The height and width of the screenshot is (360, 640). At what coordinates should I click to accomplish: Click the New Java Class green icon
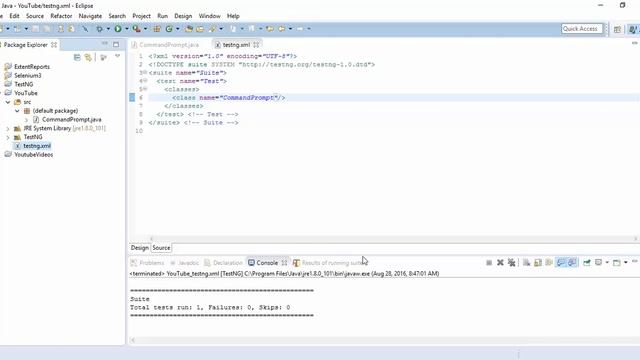coord(169,29)
